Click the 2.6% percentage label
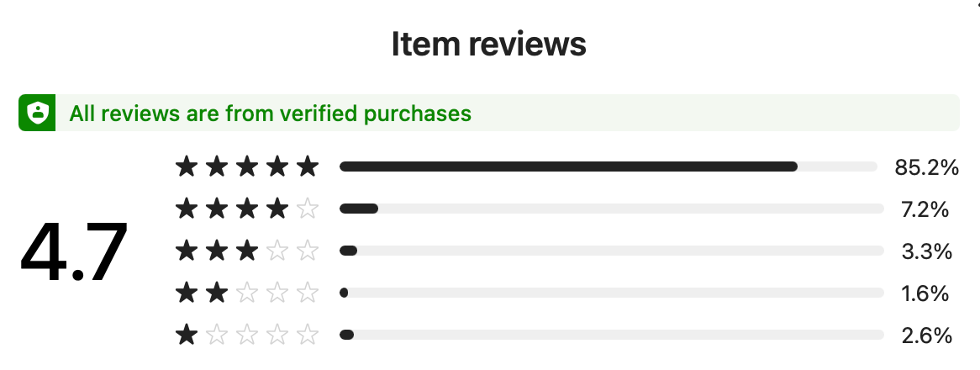 coord(925,336)
